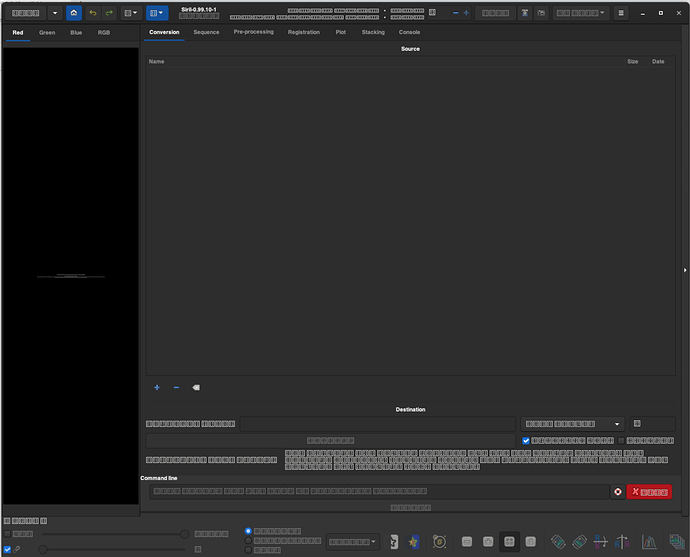The width and height of the screenshot is (690, 557).
Task: Open the save dropdown in header bar
Action: (x=580, y=13)
